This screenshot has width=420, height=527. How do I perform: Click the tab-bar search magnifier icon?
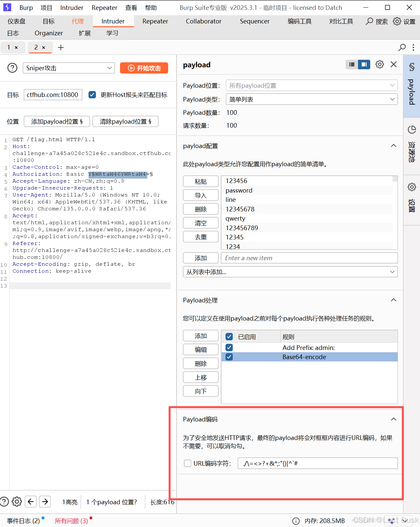click(x=402, y=47)
